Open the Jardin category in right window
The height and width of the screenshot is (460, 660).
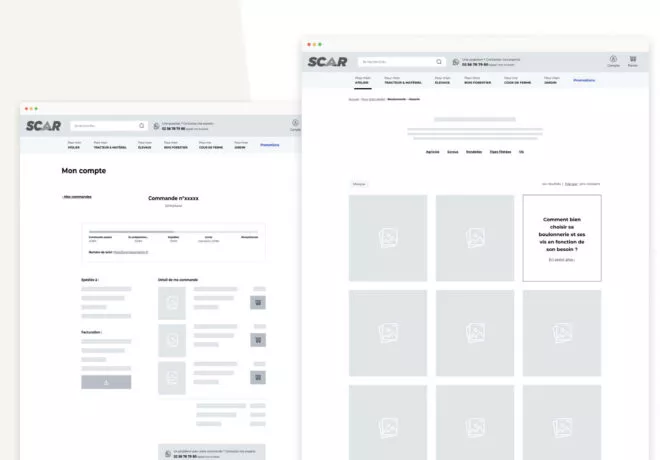[x=551, y=80]
